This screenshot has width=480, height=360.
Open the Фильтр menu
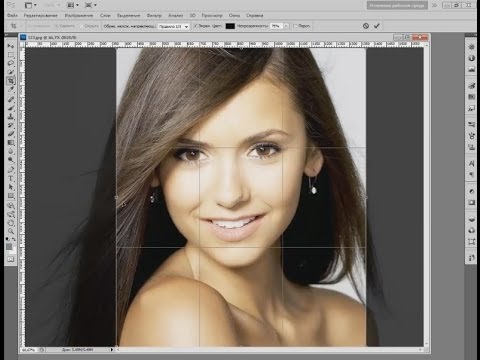pos(154,15)
